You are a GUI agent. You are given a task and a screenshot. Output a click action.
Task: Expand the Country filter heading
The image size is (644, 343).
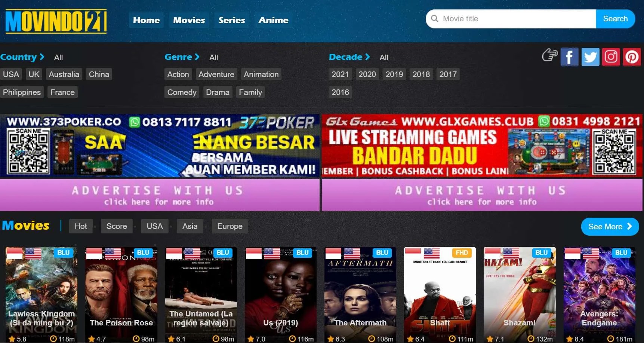coord(22,57)
